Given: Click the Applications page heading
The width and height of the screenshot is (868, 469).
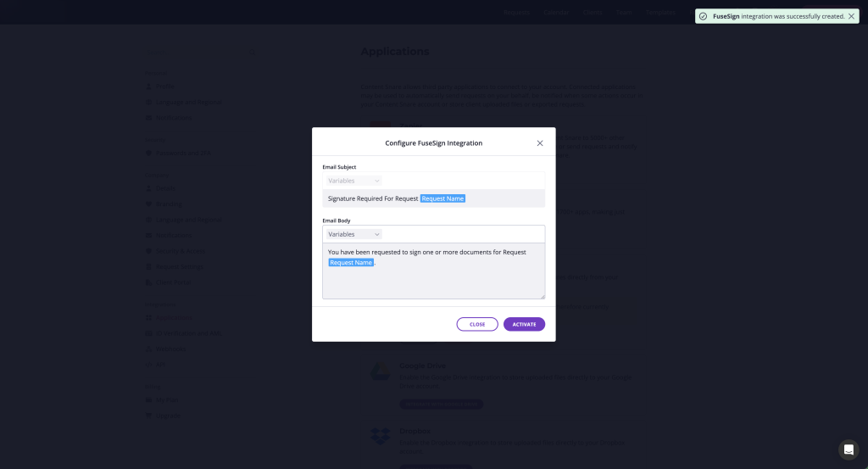Looking at the screenshot, I should click(395, 52).
